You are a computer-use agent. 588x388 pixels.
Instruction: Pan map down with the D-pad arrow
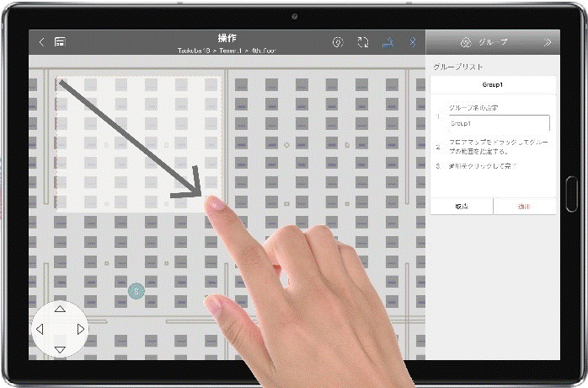pyautogui.click(x=60, y=350)
